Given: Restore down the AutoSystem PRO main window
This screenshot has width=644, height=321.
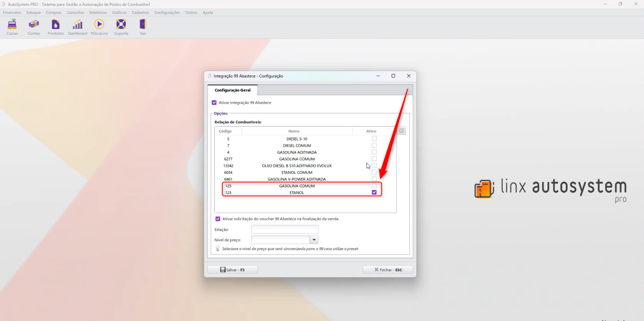Looking at the screenshot, I should click(x=621, y=4).
